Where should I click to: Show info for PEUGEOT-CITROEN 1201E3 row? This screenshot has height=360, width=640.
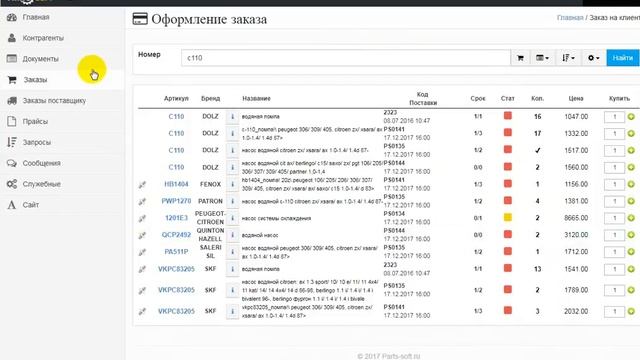(232, 218)
